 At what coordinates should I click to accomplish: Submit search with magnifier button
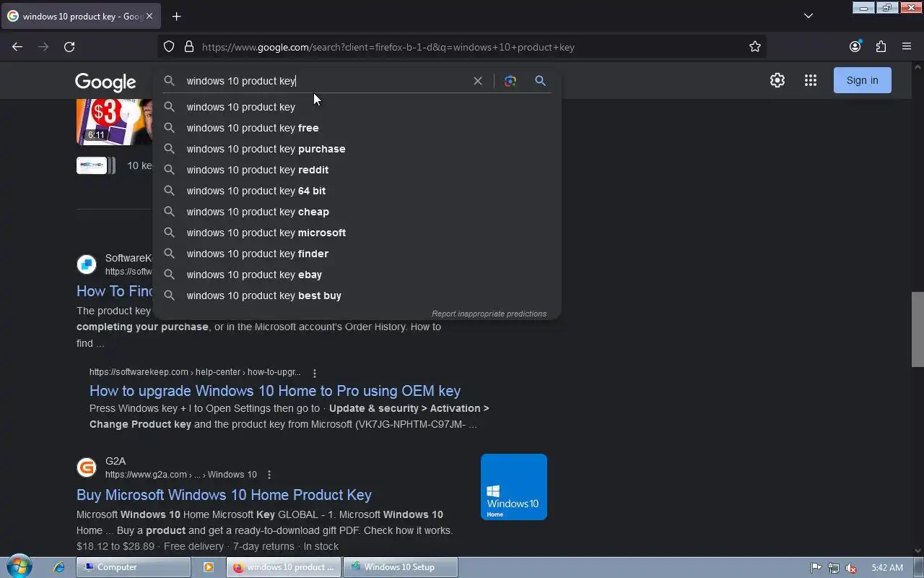click(x=540, y=81)
